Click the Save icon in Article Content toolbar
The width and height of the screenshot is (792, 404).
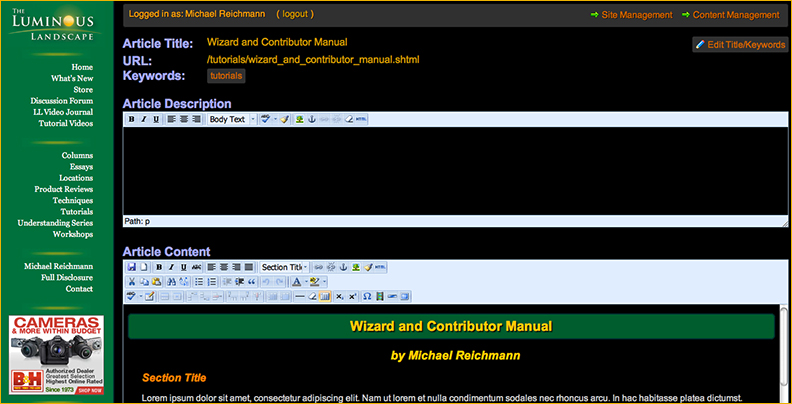(131, 267)
